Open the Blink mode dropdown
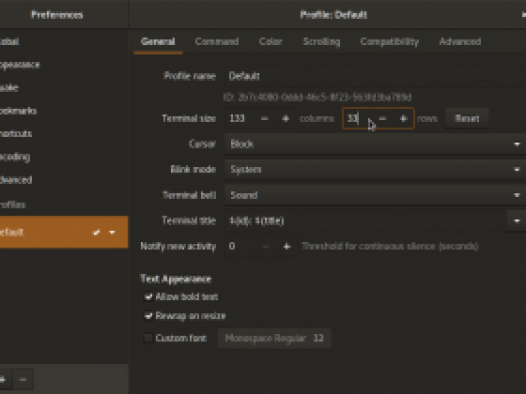Image resolution: width=526 pixels, height=394 pixels. tap(375, 170)
